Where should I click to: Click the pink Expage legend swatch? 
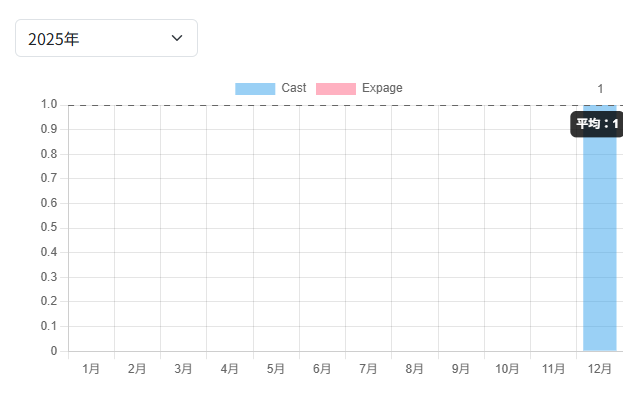click(x=336, y=88)
